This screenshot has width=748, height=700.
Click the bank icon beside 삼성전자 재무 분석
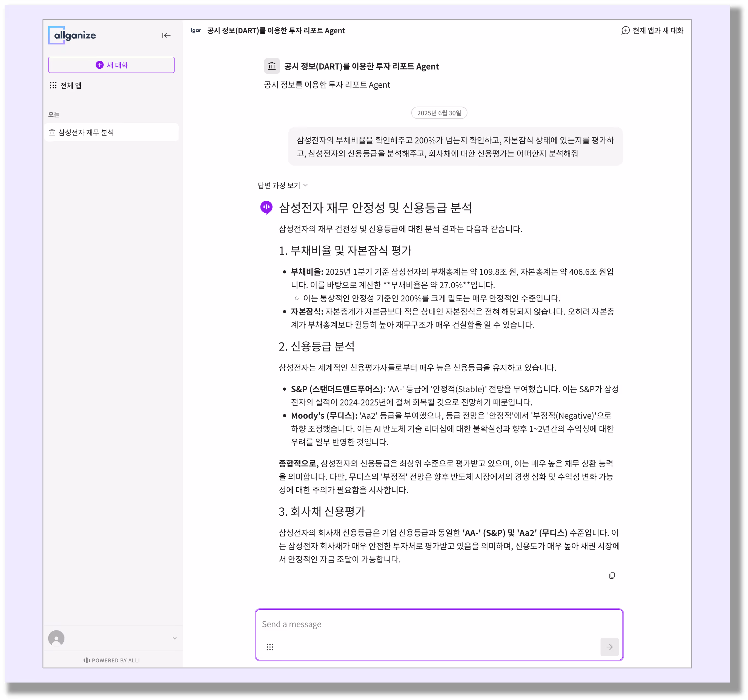52,132
